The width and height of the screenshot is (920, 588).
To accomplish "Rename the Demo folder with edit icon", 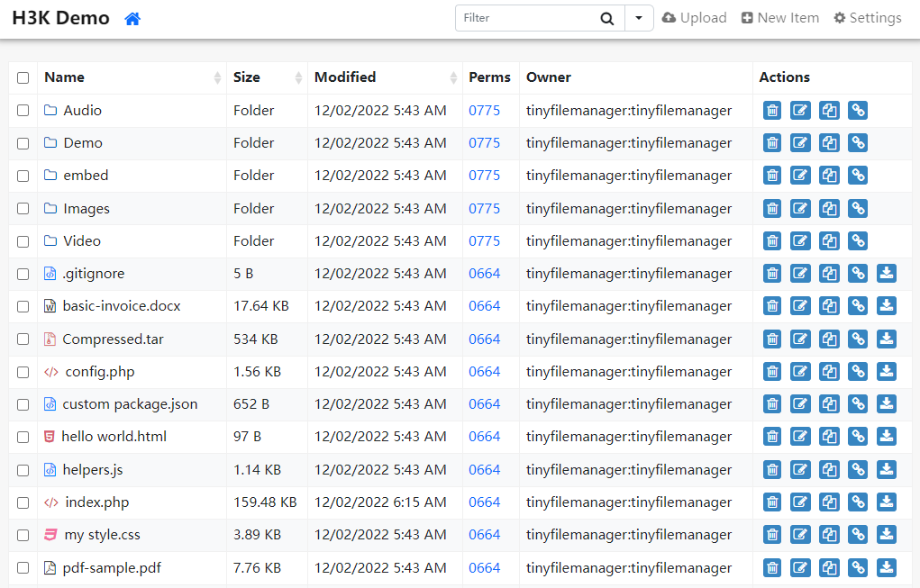I will pos(800,143).
